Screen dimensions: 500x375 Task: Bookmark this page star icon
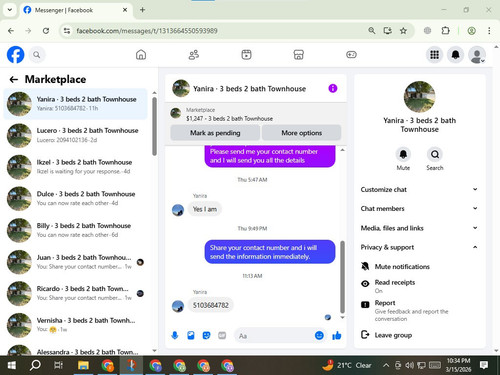[x=403, y=31]
